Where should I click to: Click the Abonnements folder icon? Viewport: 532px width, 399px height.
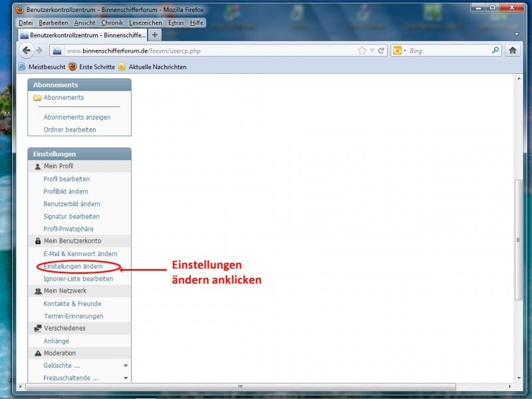click(37, 98)
